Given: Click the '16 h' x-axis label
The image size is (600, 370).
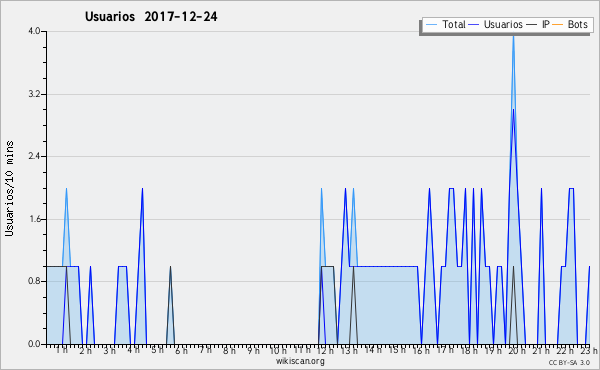Looking at the screenshot, I should click(421, 350).
